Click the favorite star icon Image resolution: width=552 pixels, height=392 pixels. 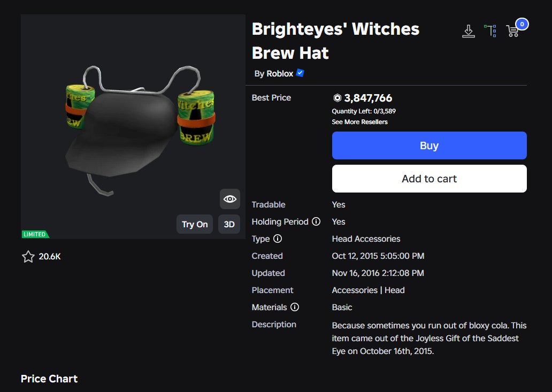tap(28, 257)
